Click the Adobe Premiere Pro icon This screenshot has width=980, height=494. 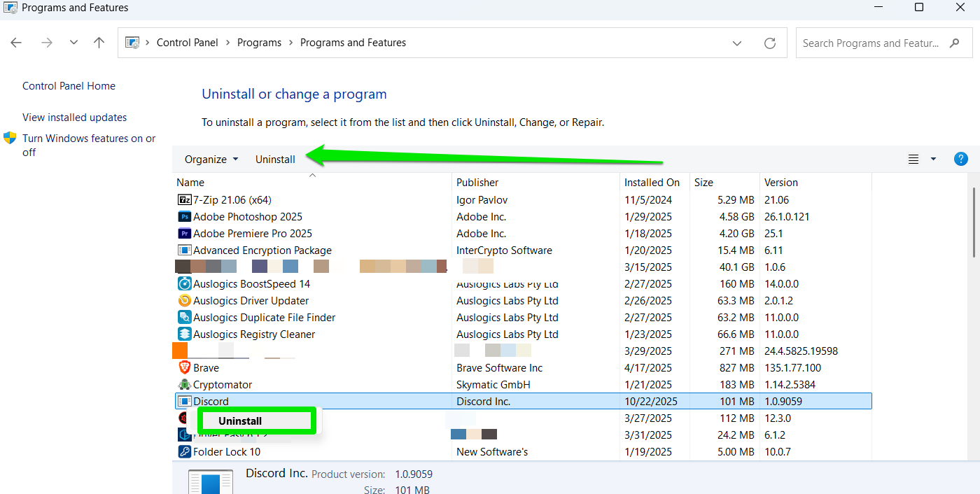click(184, 234)
